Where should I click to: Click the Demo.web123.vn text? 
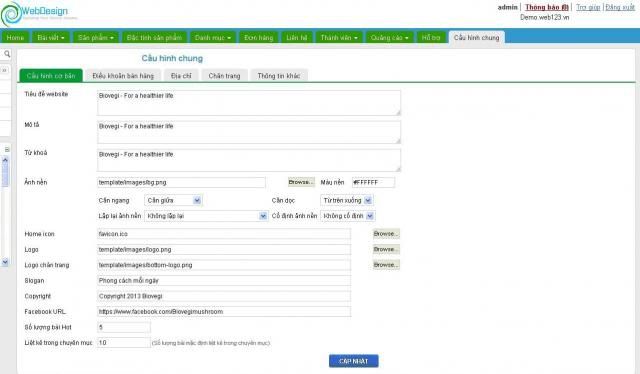point(544,17)
